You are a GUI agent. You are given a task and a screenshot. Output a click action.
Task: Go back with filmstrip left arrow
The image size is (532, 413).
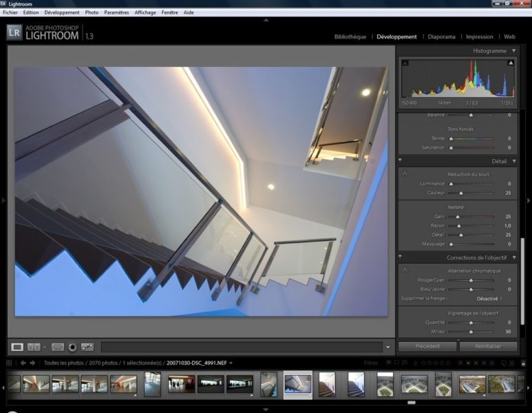[x=23, y=363]
